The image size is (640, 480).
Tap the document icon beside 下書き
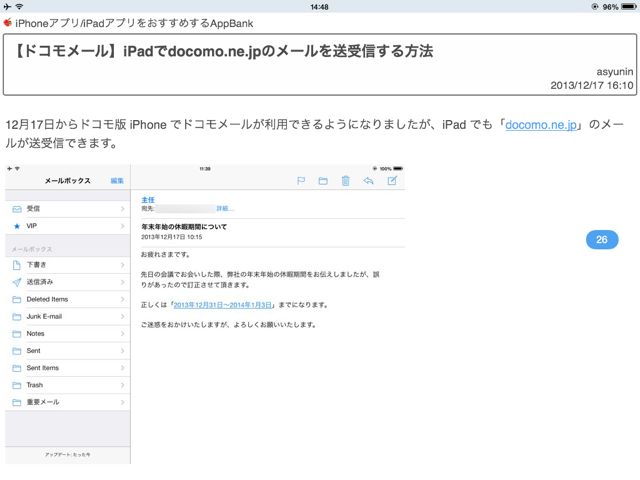pyautogui.click(x=17, y=265)
